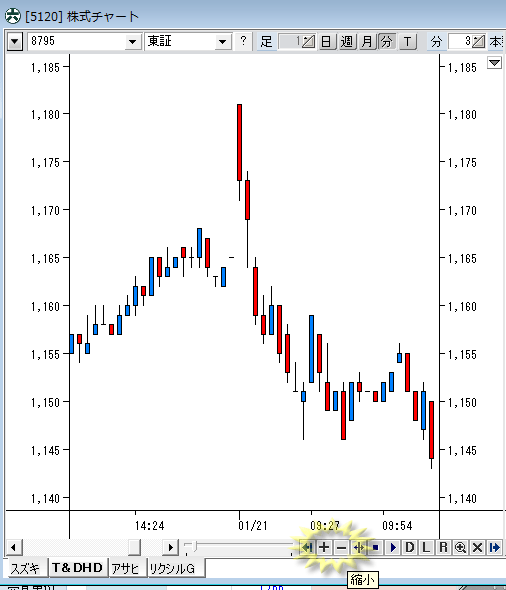Viewport: 506px width, 590px height.
Task: Adjust the 足 bar count stepper
Action: (x=308, y=41)
